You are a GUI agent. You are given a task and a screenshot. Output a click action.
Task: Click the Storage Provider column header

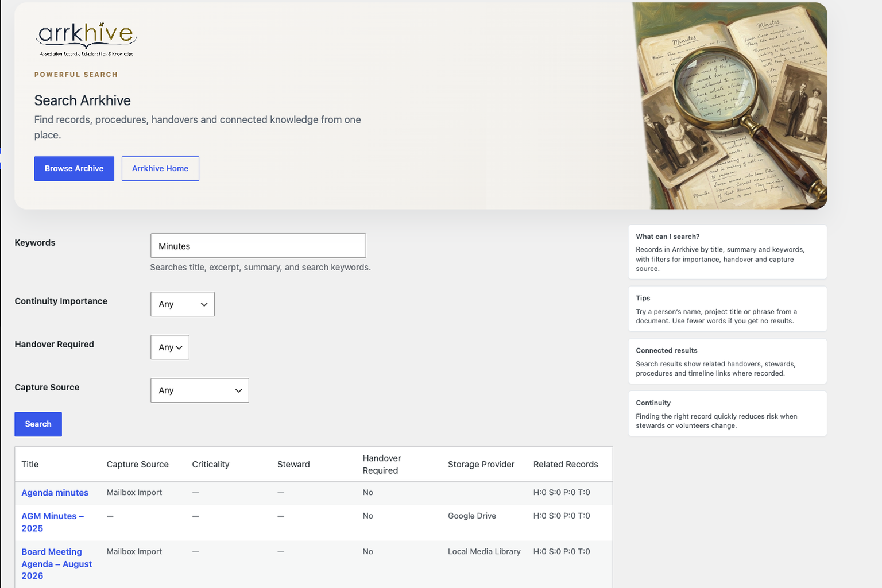[481, 465]
